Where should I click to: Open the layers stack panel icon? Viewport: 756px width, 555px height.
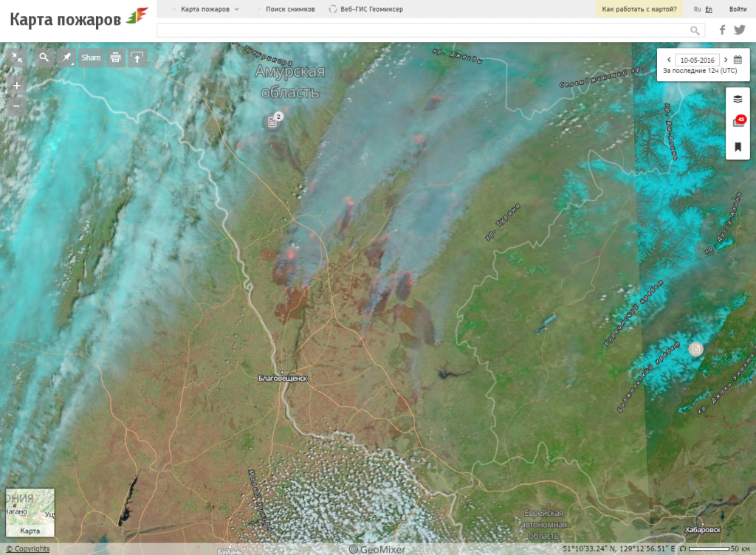coord(738,99)
